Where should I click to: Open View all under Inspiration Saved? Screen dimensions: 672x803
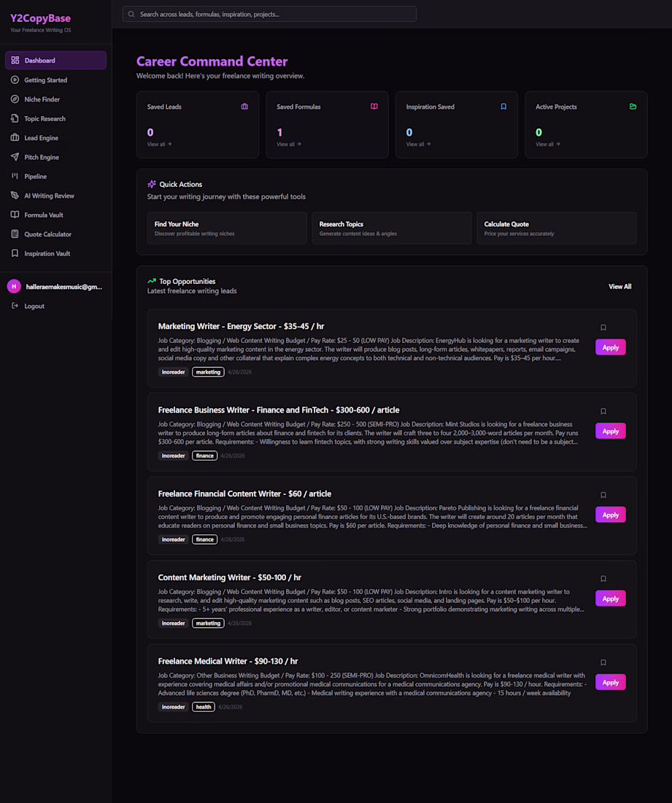pyautogui.click(x=417, y=145)
